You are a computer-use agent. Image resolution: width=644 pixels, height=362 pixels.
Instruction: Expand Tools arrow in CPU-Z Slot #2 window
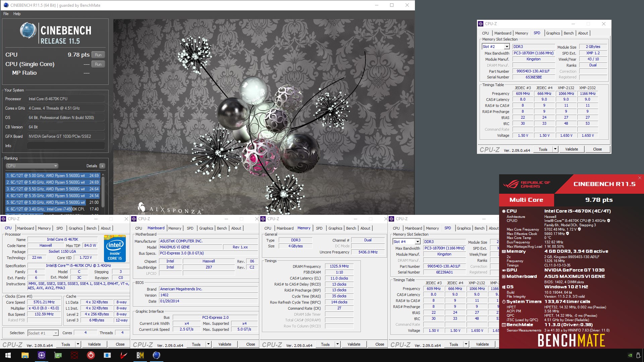coord(555,149)
